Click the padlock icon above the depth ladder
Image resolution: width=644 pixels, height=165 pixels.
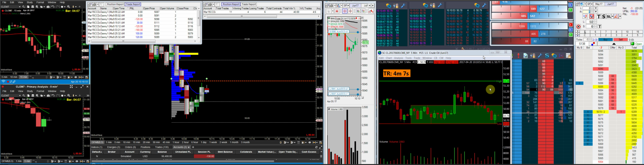pos(569,56)
